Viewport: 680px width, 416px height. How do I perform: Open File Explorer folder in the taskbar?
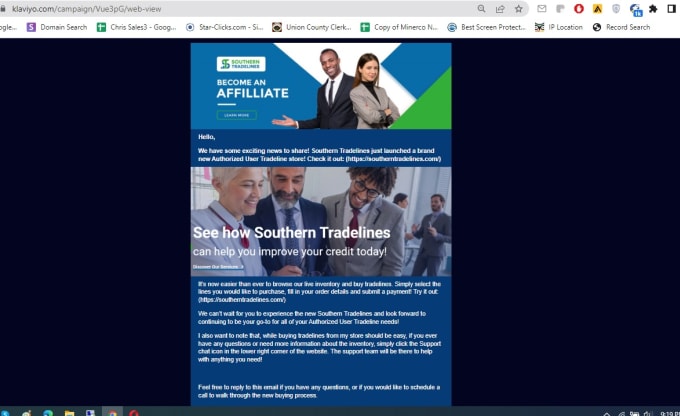tap(69, 413)
